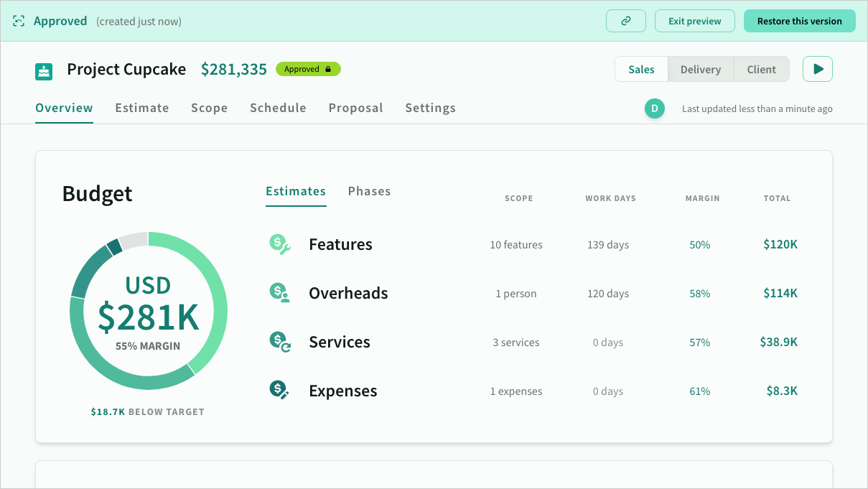Click the Overheads person dollar icon
The image size is (868, 489).
point(279,293)
